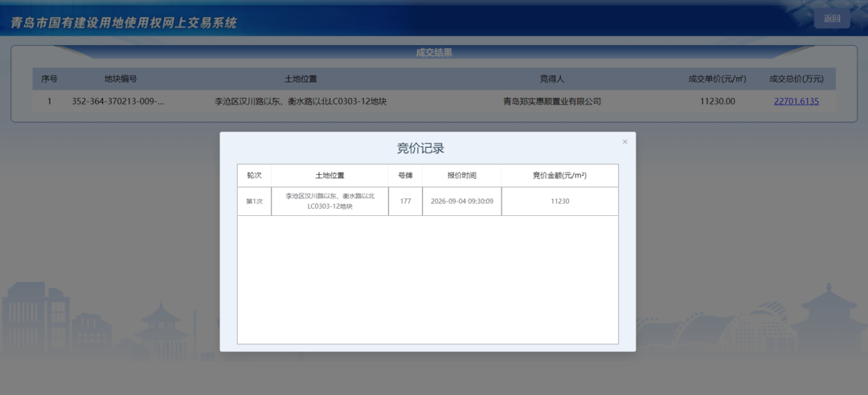Click the 号牌 column header
The height and width of the screenshot is (395, 868).
405,175
